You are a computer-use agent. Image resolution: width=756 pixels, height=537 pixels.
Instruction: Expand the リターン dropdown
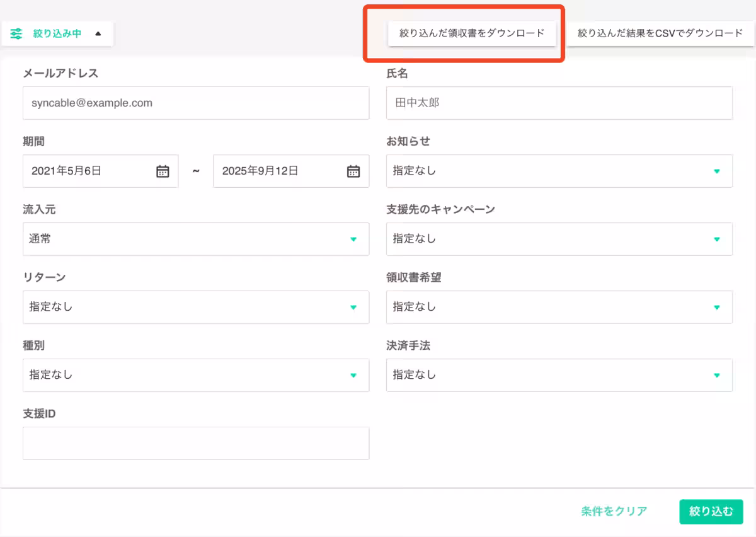point(195,307)
